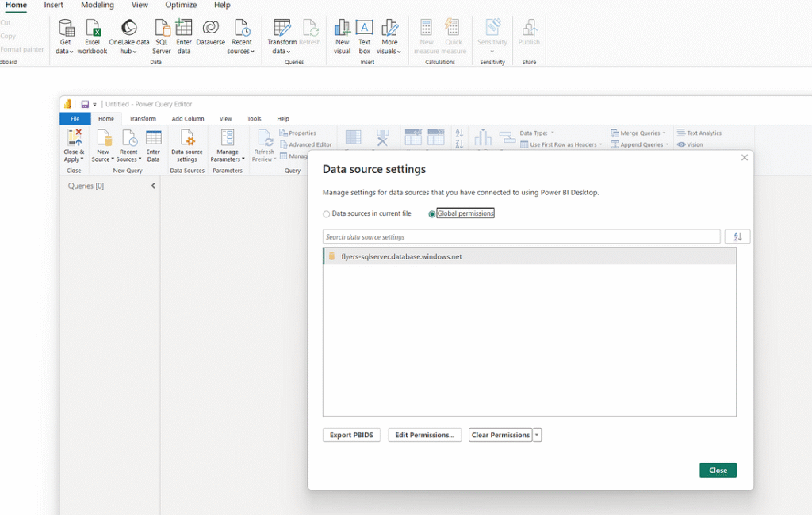The image size is (812, 515).
Task: Open the View tab in Power BI's main ribbon
Action: [140, 6]
